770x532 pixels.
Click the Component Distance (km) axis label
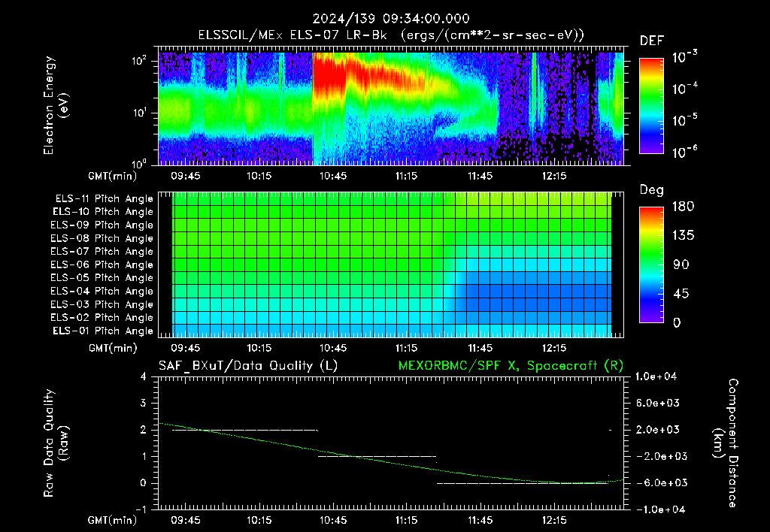pyautogui.click(x=726, y=443)
